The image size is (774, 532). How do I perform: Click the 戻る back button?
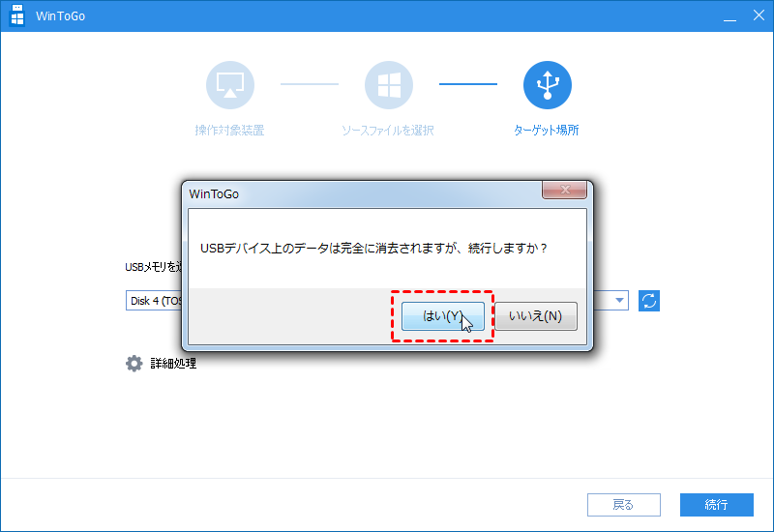[x=624, y=505]
